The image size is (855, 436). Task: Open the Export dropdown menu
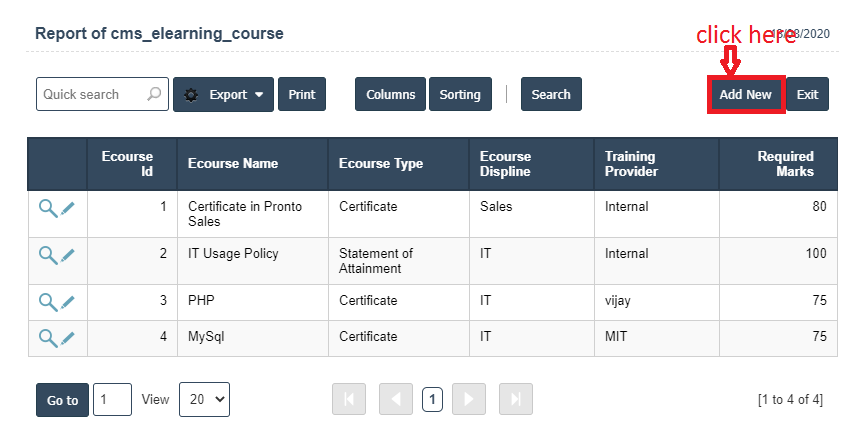223,95
